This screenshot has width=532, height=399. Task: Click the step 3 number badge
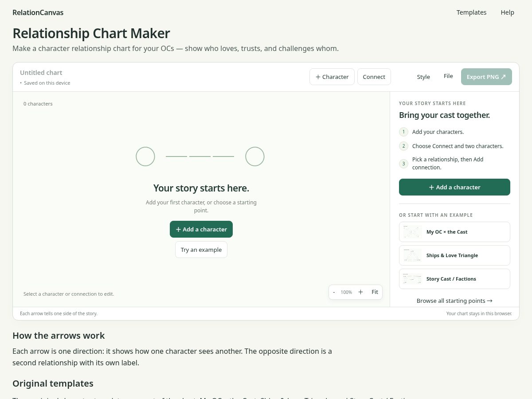tap(403, 164)
